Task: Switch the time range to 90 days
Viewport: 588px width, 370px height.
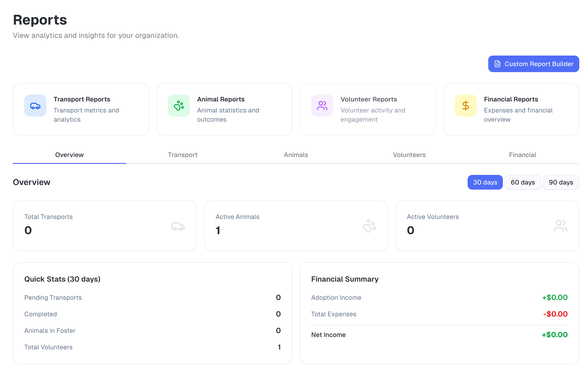Action: (x=561, y=182)
